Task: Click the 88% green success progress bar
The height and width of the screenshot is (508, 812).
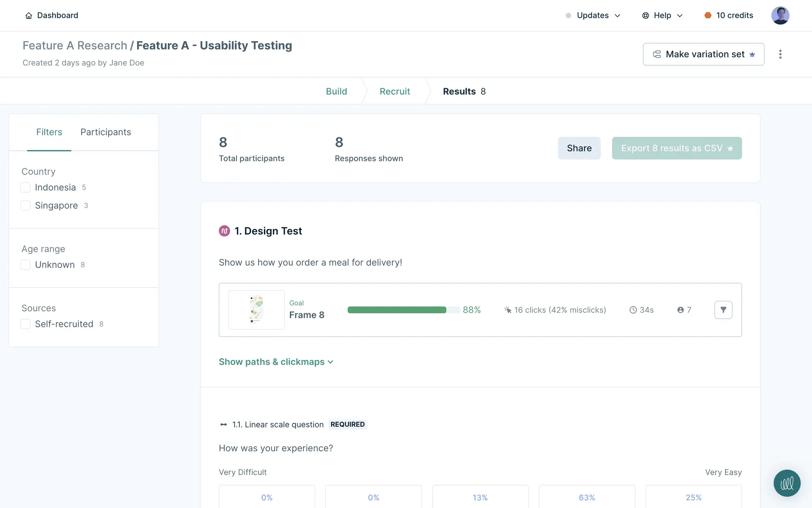Action: [398, 310]
